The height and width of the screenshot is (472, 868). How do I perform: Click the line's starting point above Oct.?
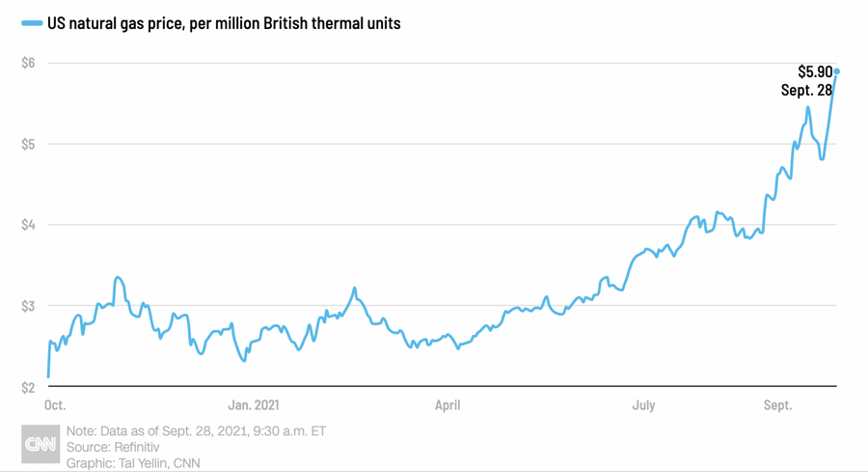point(48,375)
